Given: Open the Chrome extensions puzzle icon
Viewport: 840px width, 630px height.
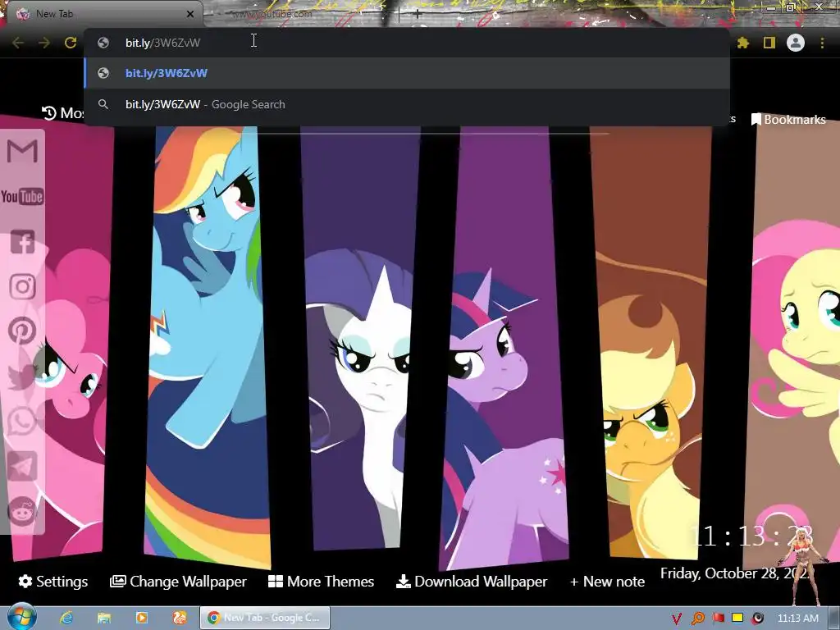Looking at the screenshot, I should [x=743, y=43].
